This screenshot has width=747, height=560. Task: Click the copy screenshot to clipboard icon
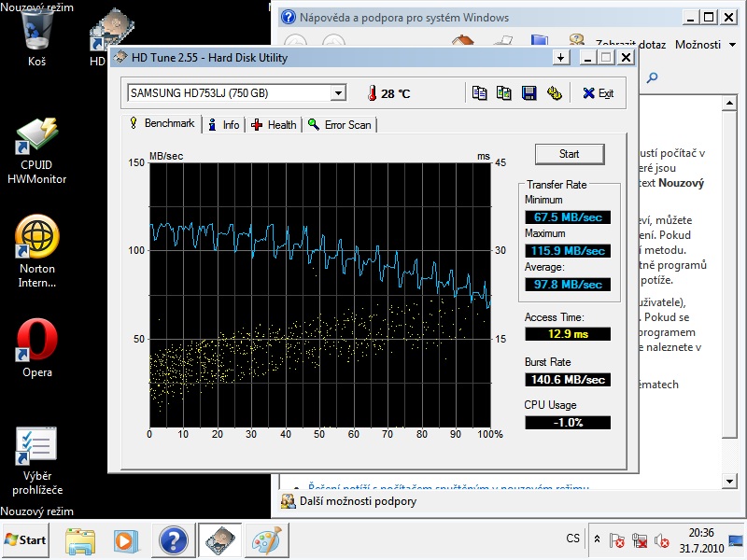pyautogui.click(x=504, y=92)
